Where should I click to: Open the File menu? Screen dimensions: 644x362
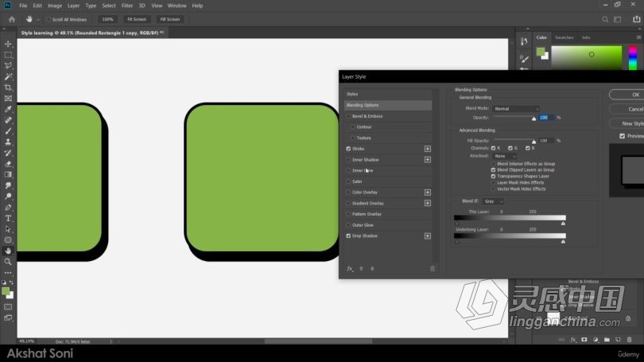pos(23,6)
